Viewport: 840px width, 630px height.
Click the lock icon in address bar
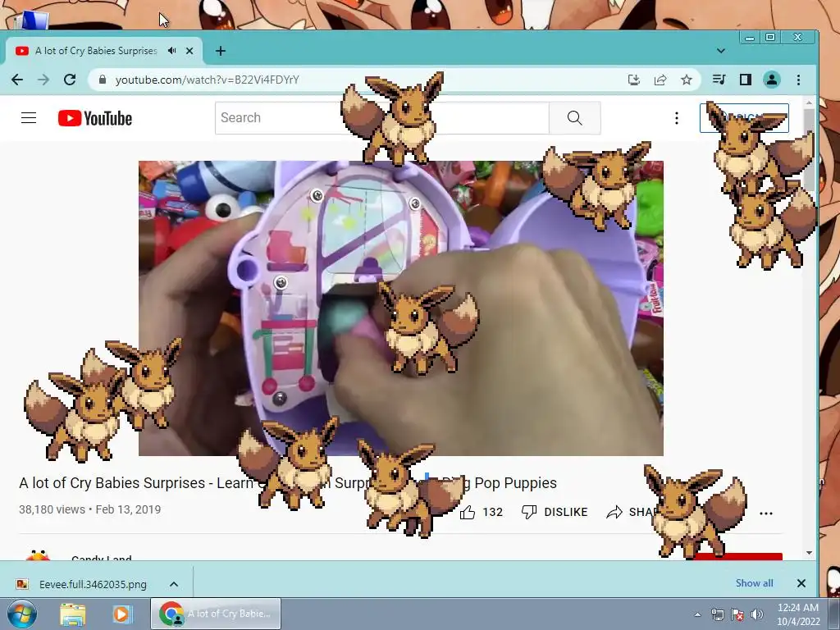(x=103, y=80)
